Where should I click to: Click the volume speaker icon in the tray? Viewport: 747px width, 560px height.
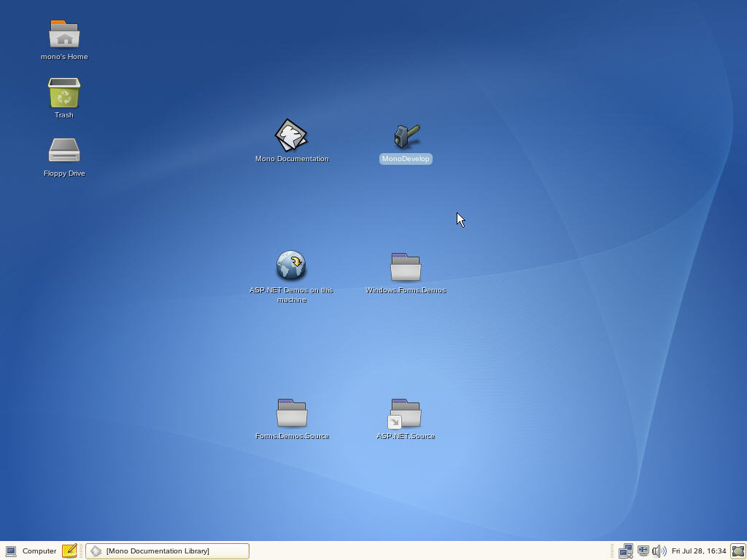[x=659, y=551]
